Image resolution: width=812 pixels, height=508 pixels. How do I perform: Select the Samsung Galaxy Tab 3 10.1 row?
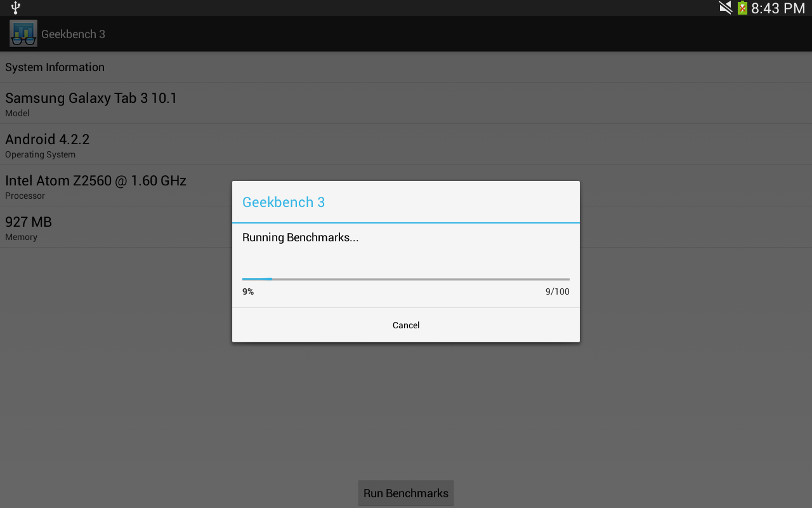point(406,104)
